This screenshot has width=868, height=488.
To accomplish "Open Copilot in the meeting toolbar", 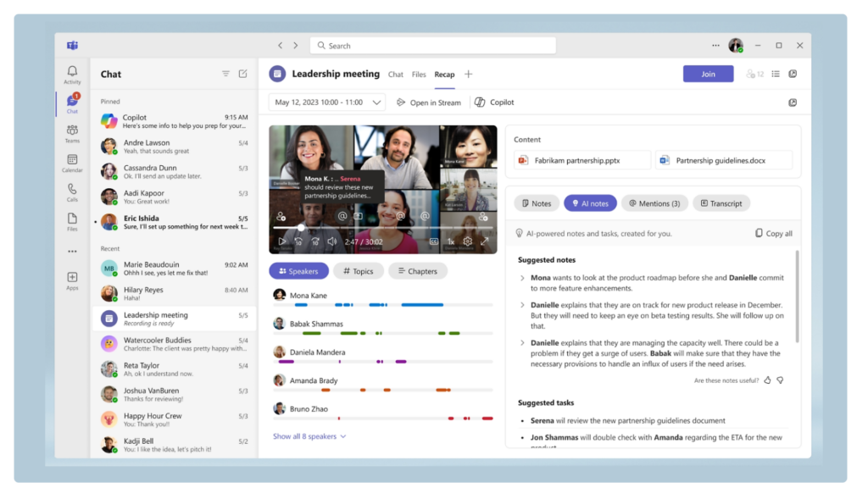I will point(495,102).
